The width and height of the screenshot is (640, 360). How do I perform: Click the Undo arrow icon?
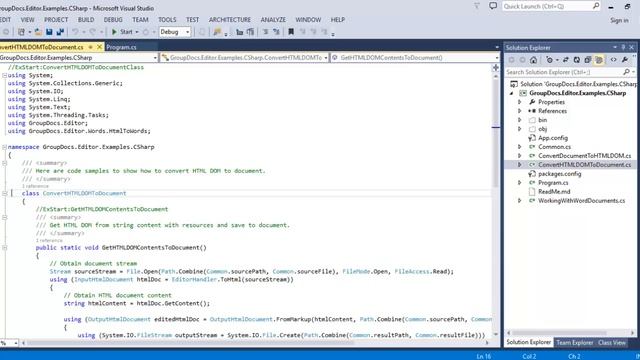pos(75,32)
